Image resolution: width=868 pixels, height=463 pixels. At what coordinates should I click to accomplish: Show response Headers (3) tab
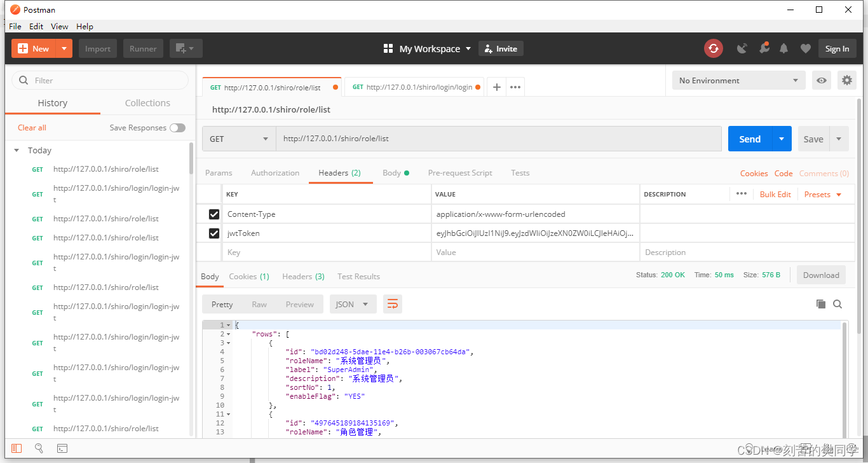coord(303,276)
